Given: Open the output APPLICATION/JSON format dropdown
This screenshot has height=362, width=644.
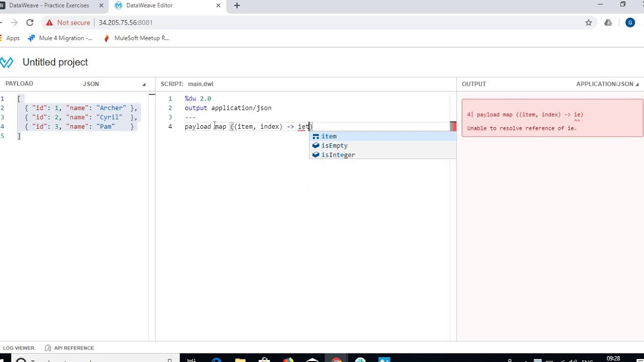Looking at the screenshot, I should click(607, 84).
